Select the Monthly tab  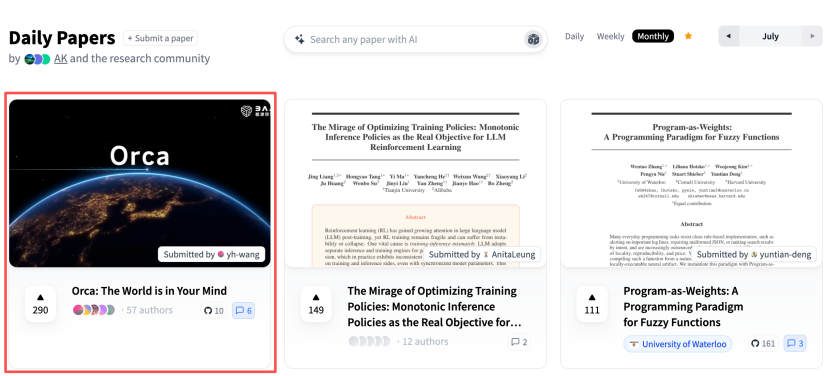pos(653,36)
